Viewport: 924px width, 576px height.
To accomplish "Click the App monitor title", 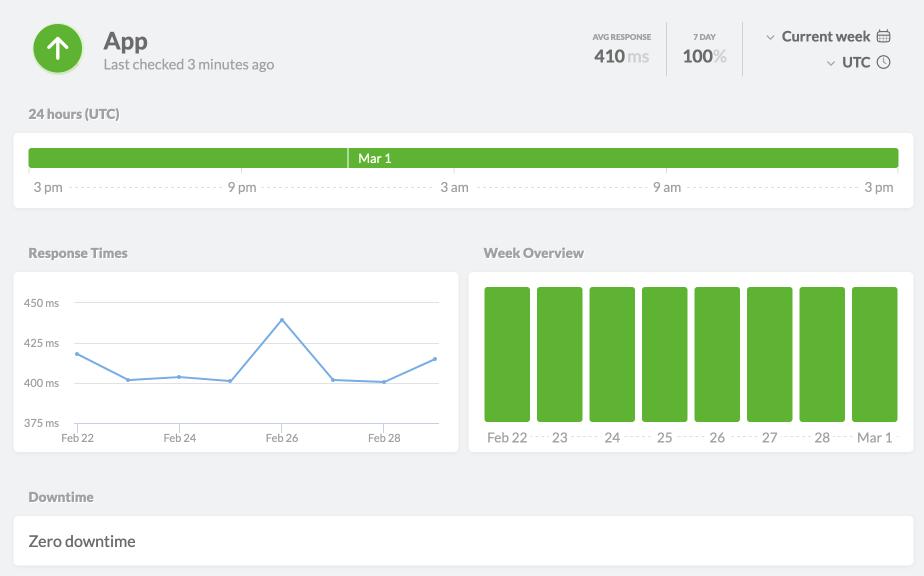I will pos(125,41).
